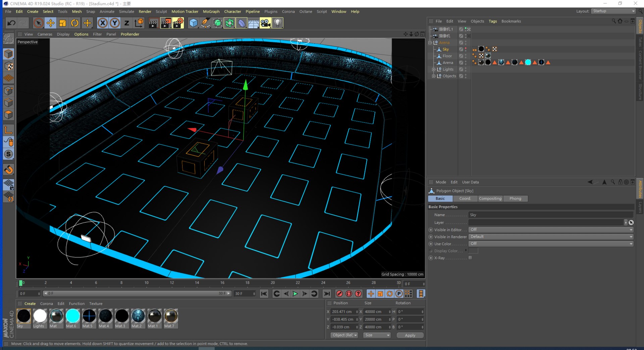Select the white Lights material swatch
The height and width of the screenshot is (350, 644).
click(x=40, y=316)
